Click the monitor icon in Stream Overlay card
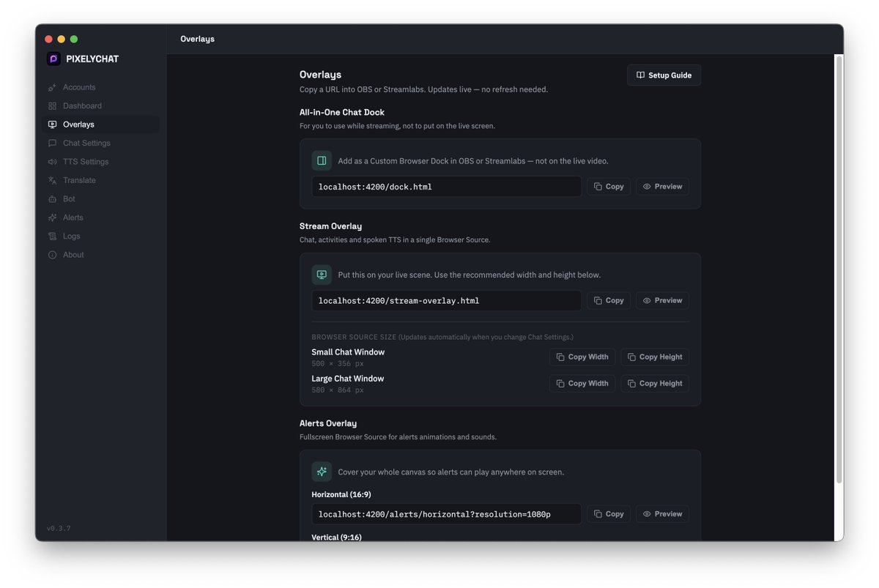Viewport: 879px width, 588px height. click(x=322, y=275)
